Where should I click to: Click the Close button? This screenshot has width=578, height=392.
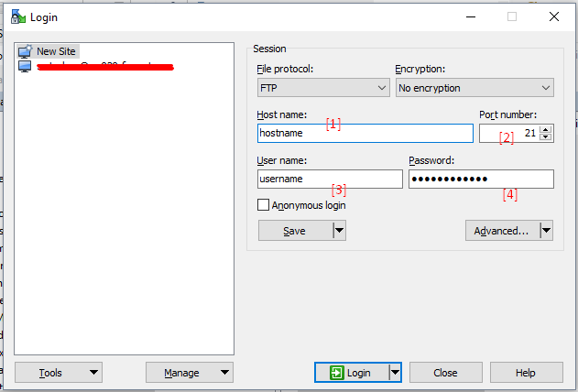tap(446, 373)
